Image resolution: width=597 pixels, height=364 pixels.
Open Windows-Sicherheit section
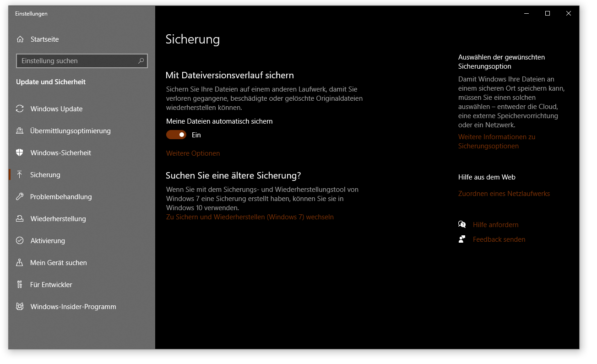click(x=82, y=153)
